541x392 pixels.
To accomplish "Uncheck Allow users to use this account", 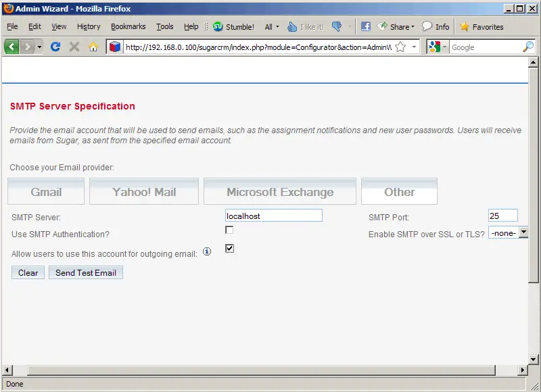I will coord(229,249).
